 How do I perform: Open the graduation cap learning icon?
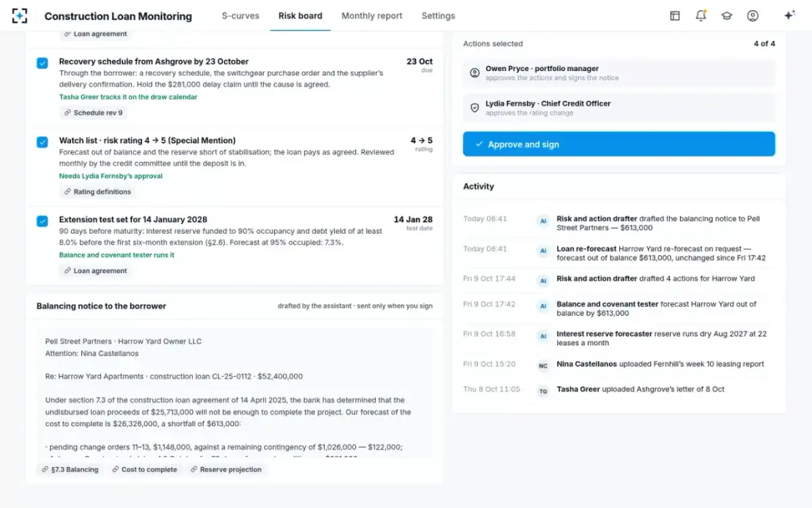pyautogui.click(x=727, y=16)
